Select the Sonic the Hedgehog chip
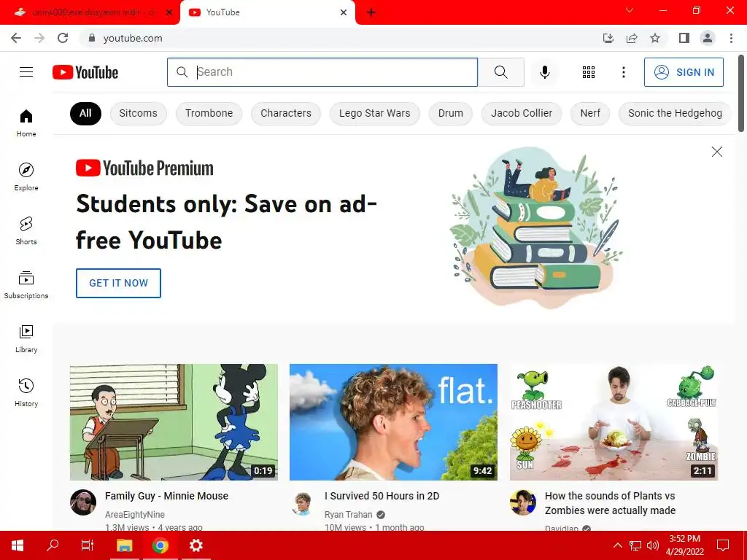Viewport: 747px width, 560px height. pyautogui.click(x=675, y=113)
